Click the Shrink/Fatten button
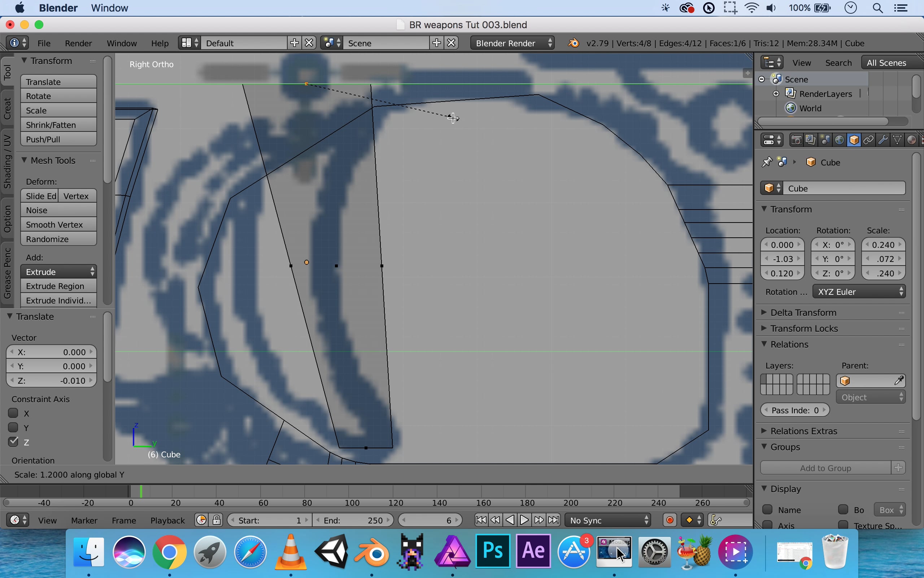 [x=58, y=125]
